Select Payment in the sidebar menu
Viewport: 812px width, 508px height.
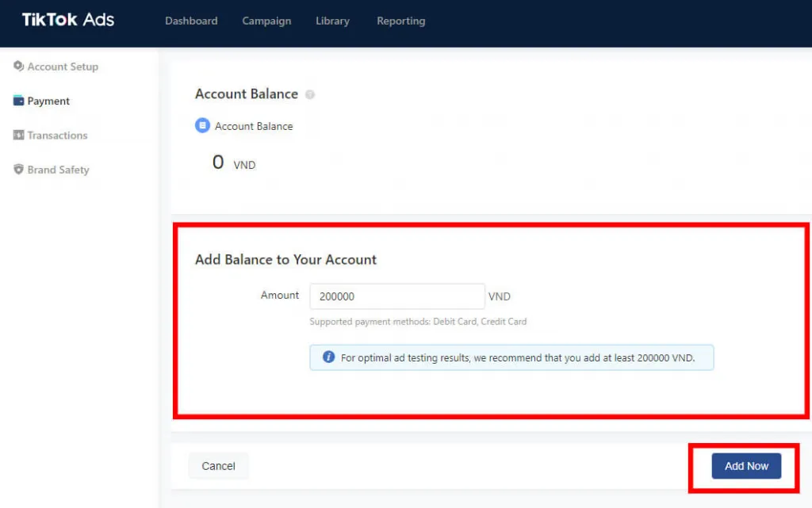tap(48, 101)
